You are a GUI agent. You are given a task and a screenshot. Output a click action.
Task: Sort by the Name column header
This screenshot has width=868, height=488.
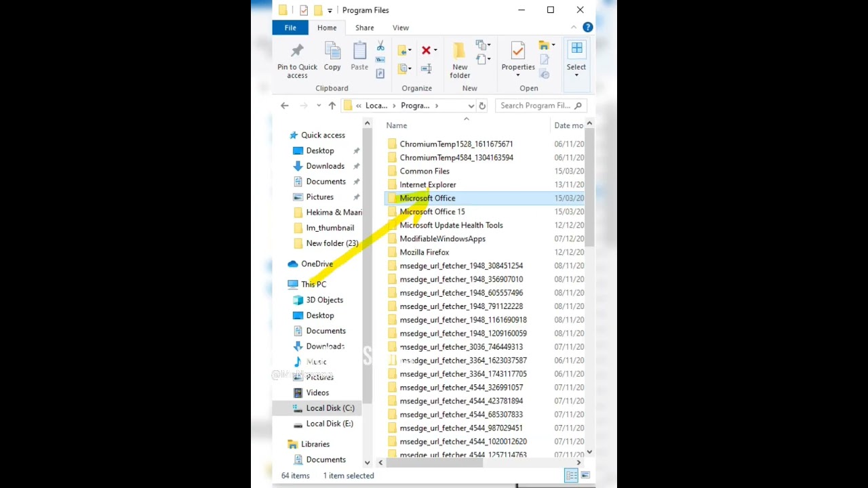click(396, 125)
